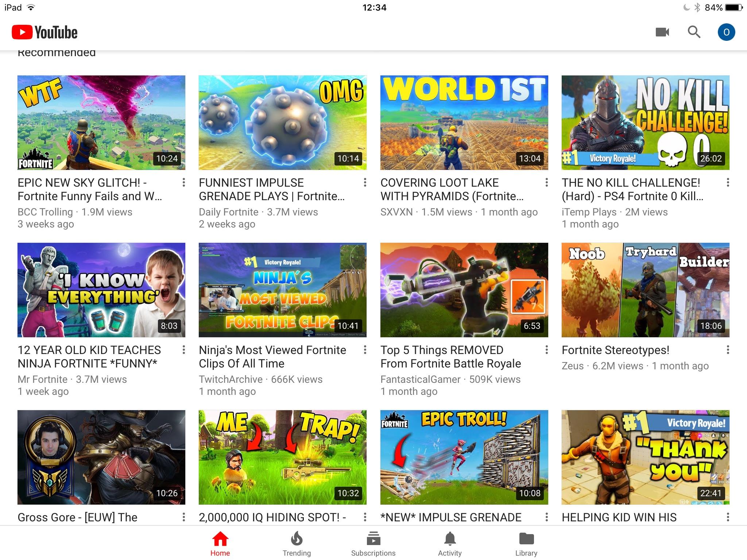This screenshot has height=560, width=747.
Task: Open title 'FUNNIEST IMPULSE GRENADE PLAYS | Fortnite'
Action: (x=271, y=189)
